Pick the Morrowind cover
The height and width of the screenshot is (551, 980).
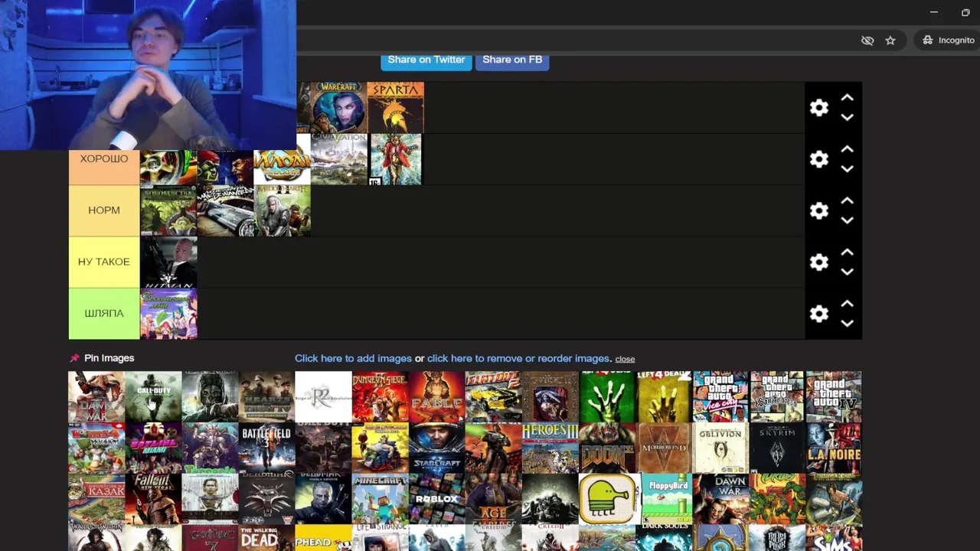tap(664, 448)
